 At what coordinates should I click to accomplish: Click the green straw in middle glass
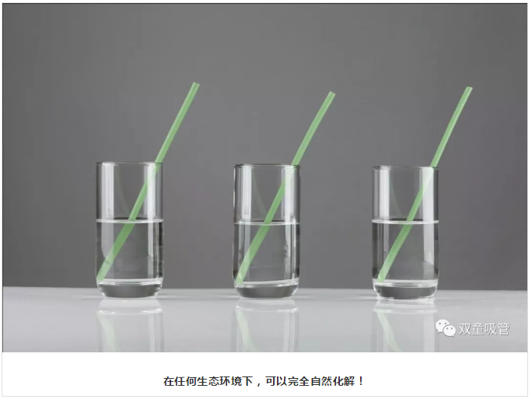click(285, 187)
